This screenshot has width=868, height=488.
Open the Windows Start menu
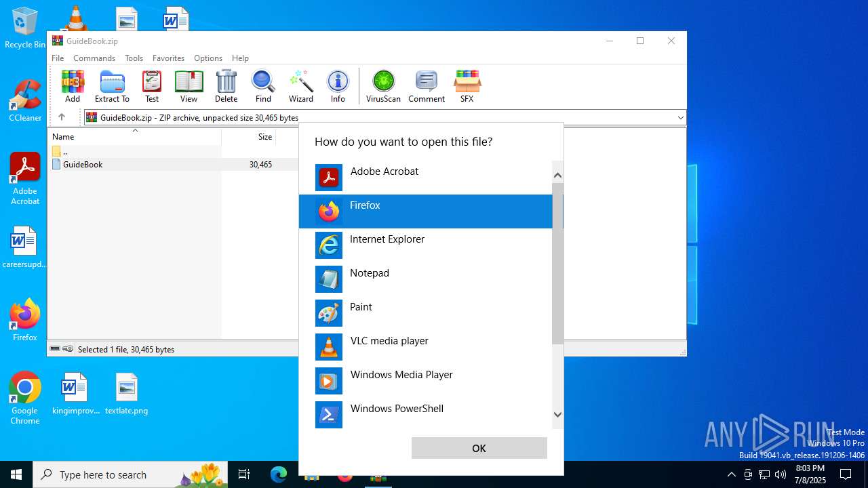[x=16, y=474]
